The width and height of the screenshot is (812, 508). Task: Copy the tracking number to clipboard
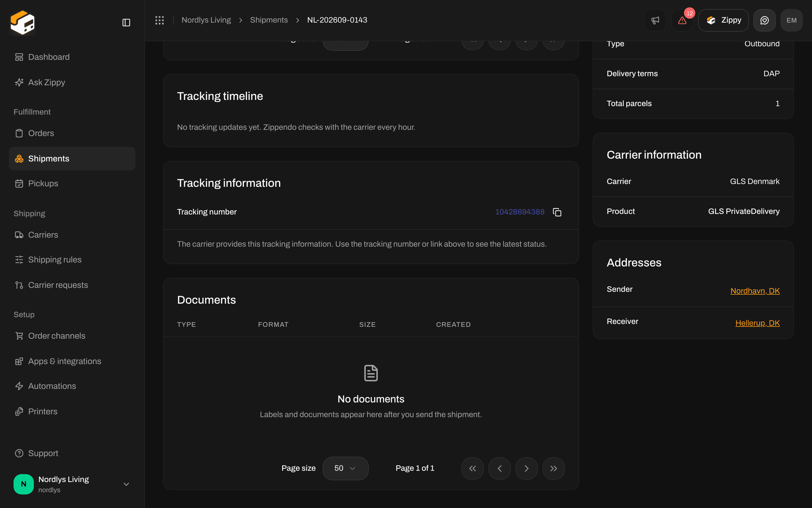click(557, 212)
